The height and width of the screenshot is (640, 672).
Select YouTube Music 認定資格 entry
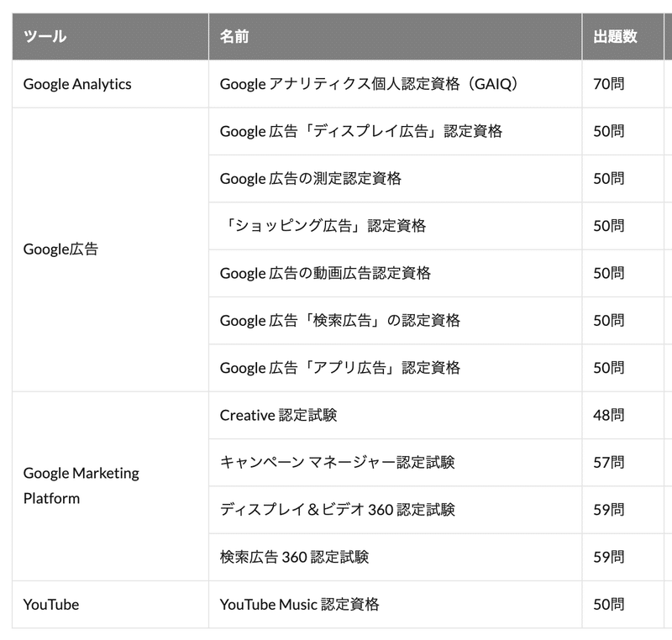395,605
